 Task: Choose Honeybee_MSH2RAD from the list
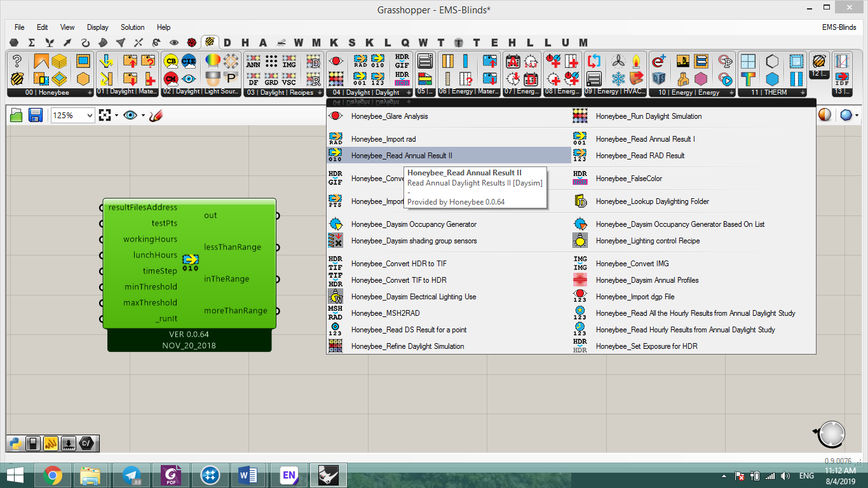(449, 313)
